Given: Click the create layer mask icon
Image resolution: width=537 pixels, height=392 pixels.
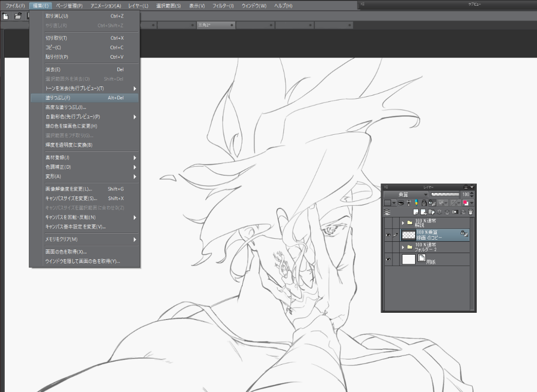Looking at the screenshot, I should [455, 212].
